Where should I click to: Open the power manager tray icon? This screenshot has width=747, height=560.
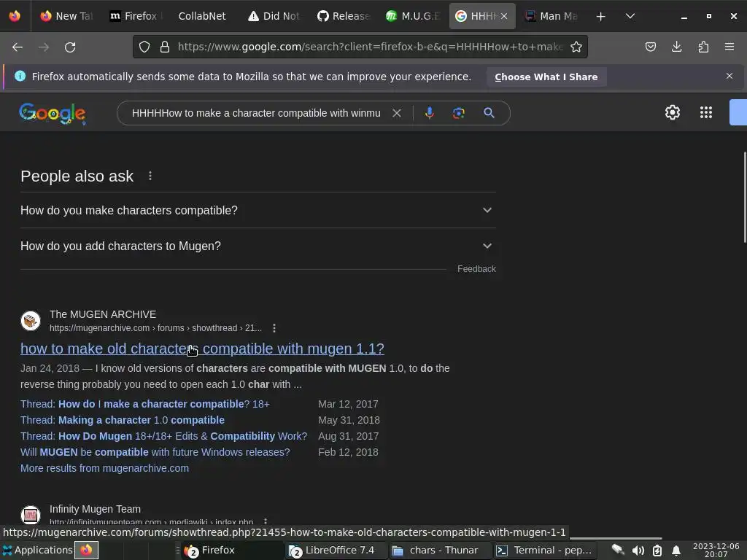pyautogui.click(x=657, y=551)
